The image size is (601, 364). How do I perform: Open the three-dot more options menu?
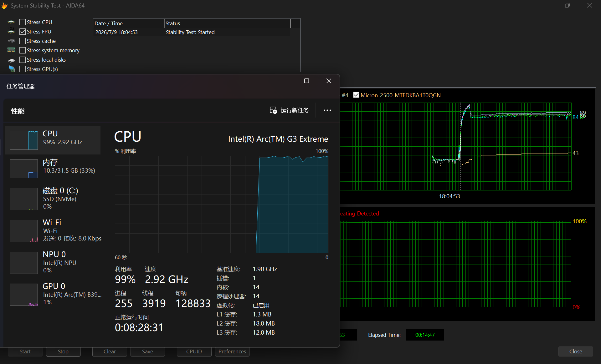pos(327,110)
